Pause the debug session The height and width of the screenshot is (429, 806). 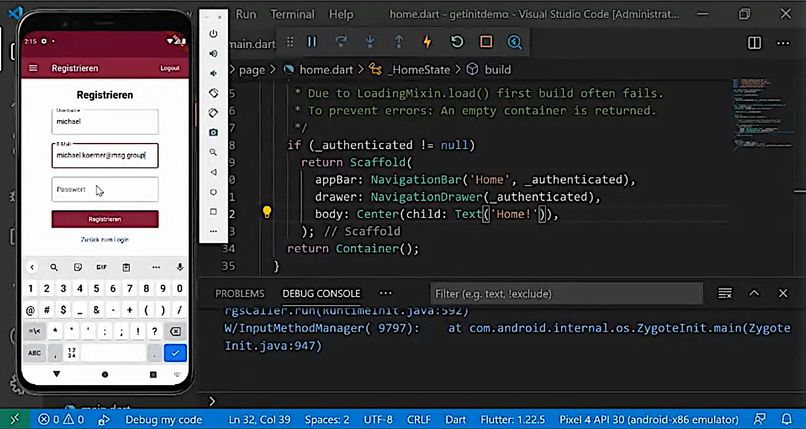[312, 42]
